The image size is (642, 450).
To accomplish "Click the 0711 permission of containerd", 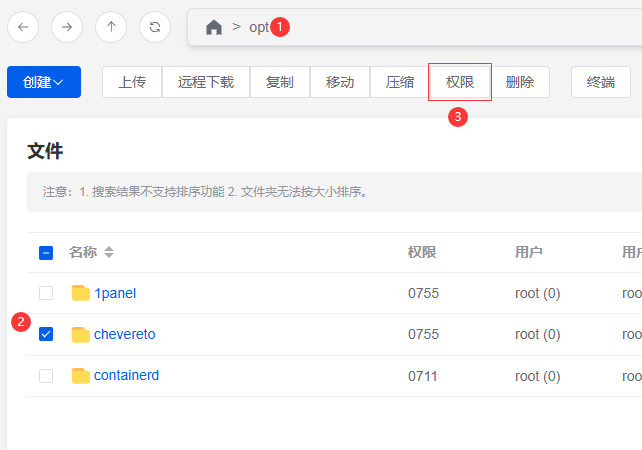I will [x=423, y=376].
